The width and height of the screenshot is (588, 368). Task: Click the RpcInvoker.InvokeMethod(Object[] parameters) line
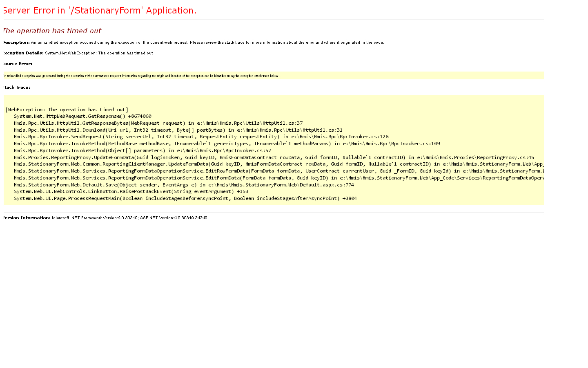(x=142, y=150)
